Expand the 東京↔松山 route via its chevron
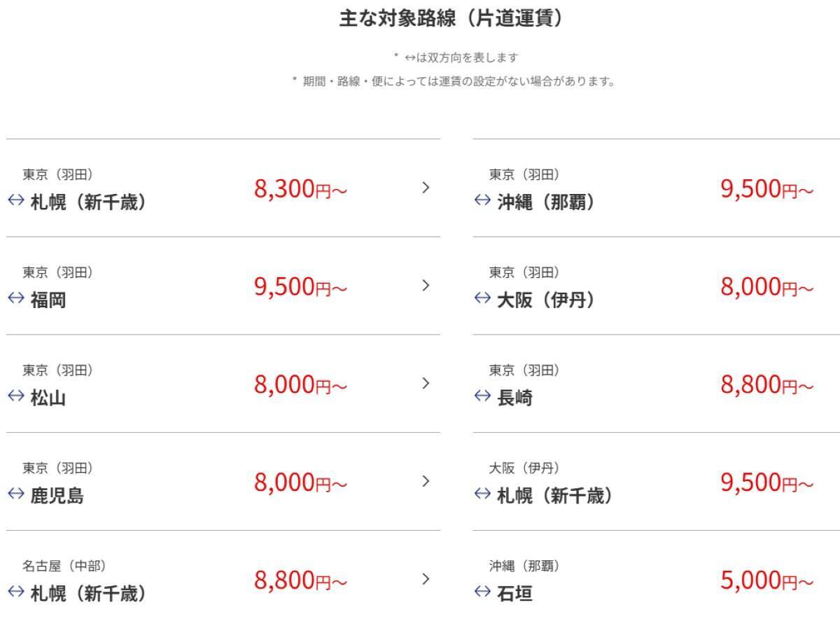840x619 pixels. [x=425, y=384]
